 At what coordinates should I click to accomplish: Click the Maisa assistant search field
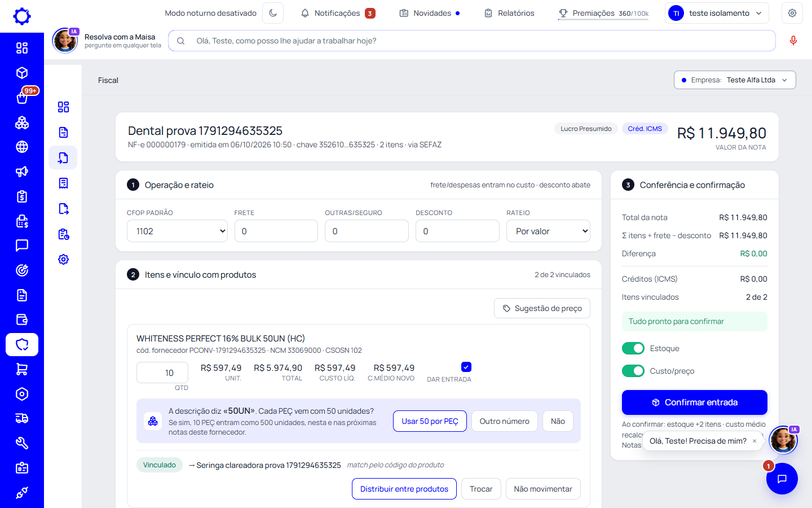click(x=472, y=41)
